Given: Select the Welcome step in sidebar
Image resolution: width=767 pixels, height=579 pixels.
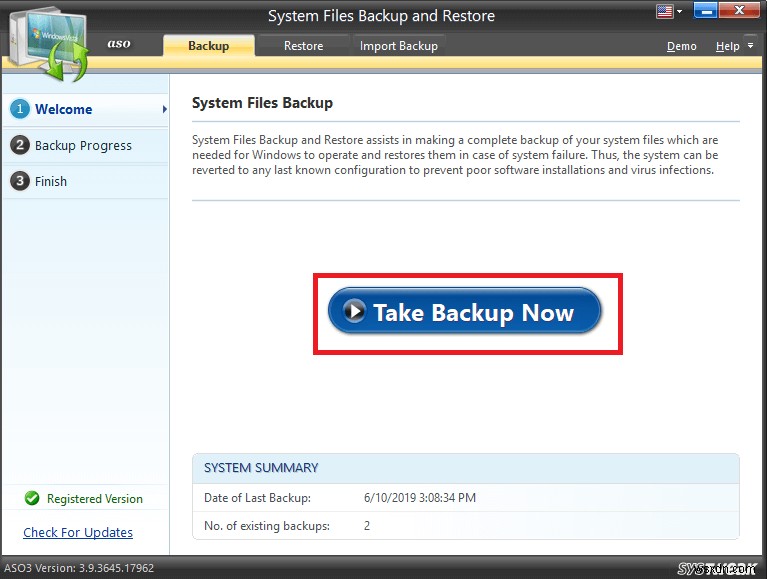Looking at the screenshot, I should (x=86, y=109).
